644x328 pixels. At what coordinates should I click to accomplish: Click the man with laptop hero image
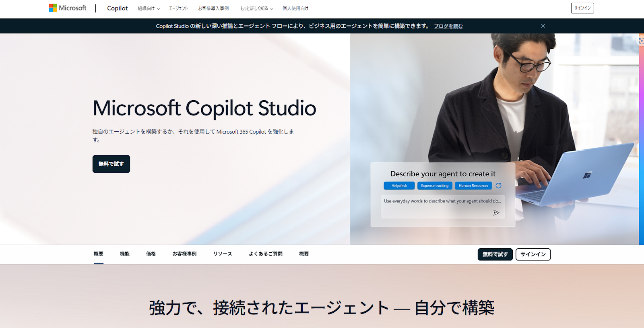coord(494,139)
